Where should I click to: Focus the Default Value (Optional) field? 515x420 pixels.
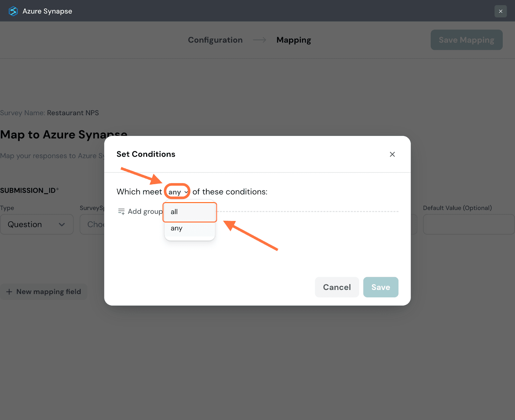(468, 224)
